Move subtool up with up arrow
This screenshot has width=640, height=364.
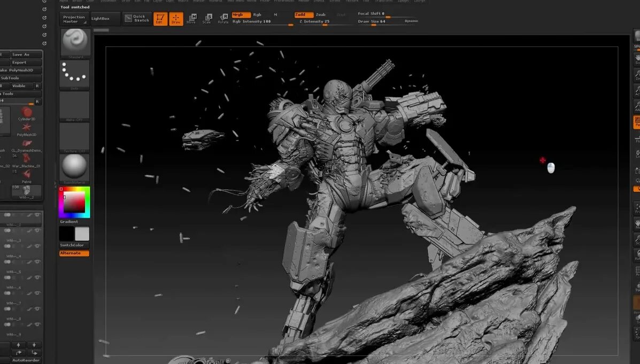18,345
